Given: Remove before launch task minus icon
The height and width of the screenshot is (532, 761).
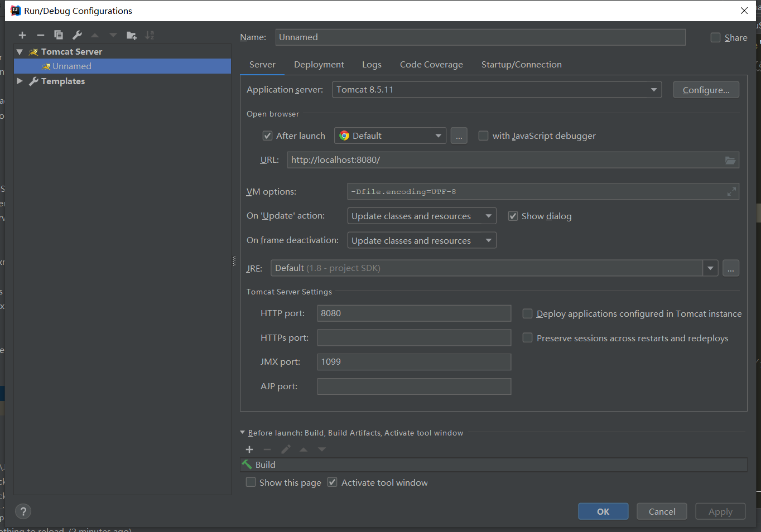Looking at the screenshot, I should (267, 449).
